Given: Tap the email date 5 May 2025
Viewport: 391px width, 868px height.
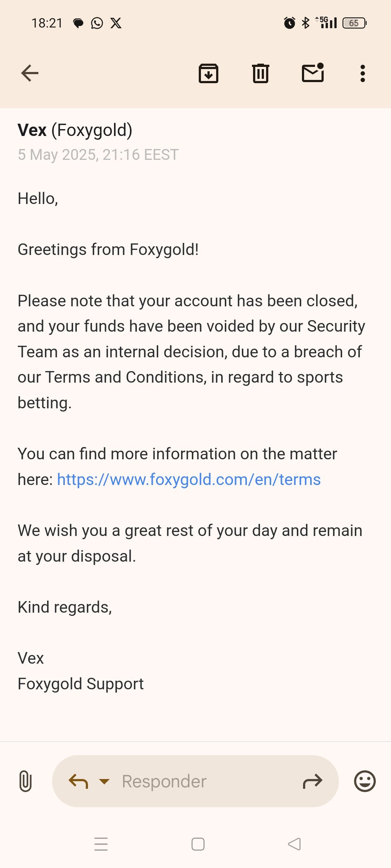Looking at the screenshot, I should pyautogui.click(x=98, y=155).
